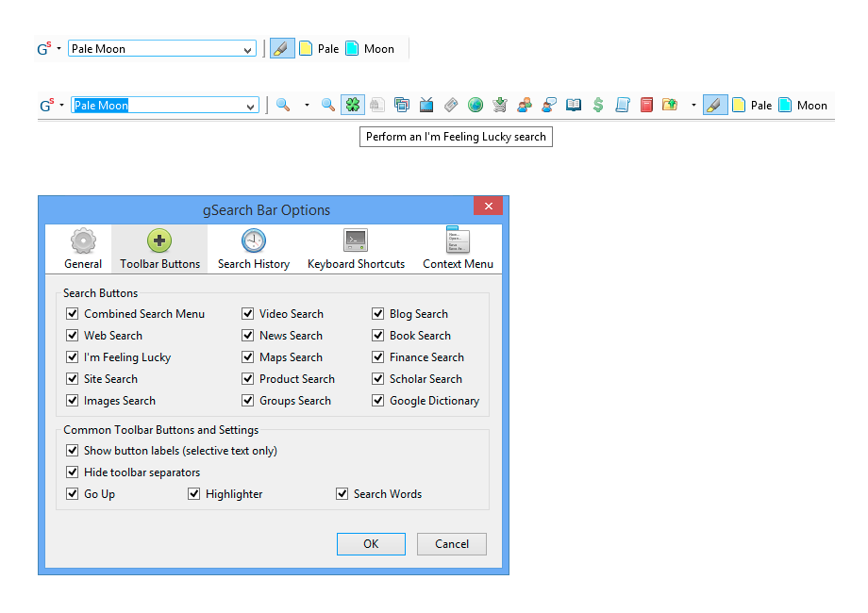Image resolution: width=868 pixels, height=613 pixels.
Task: Find the cyan 'Moon' search word in the full toolbar
Action: coord(803,105)
